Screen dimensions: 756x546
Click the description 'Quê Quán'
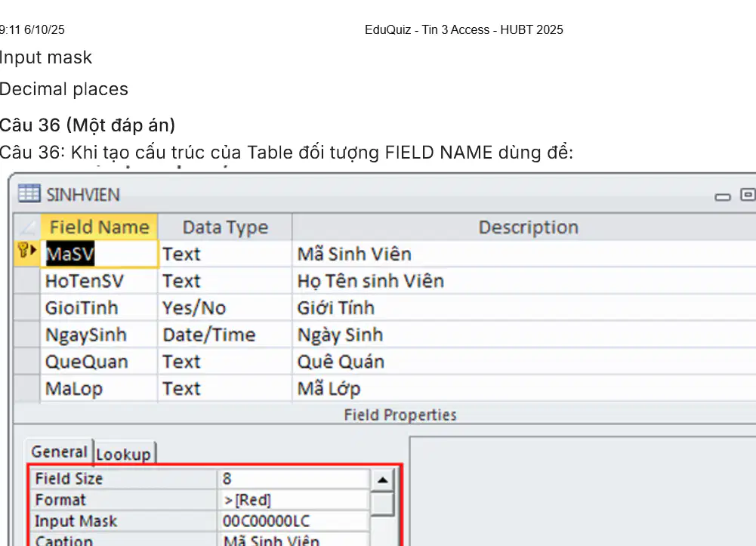click(341, 362)
